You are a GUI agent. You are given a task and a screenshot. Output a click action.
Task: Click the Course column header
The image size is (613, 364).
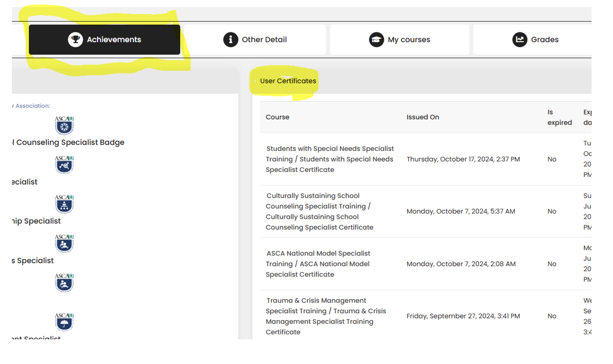[277, 117]
